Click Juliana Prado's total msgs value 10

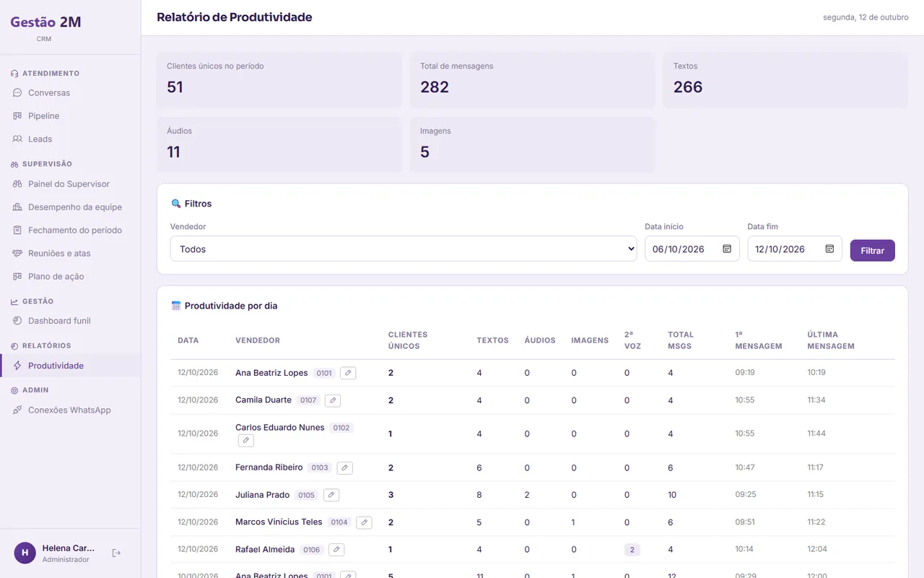tap(672, 495)
